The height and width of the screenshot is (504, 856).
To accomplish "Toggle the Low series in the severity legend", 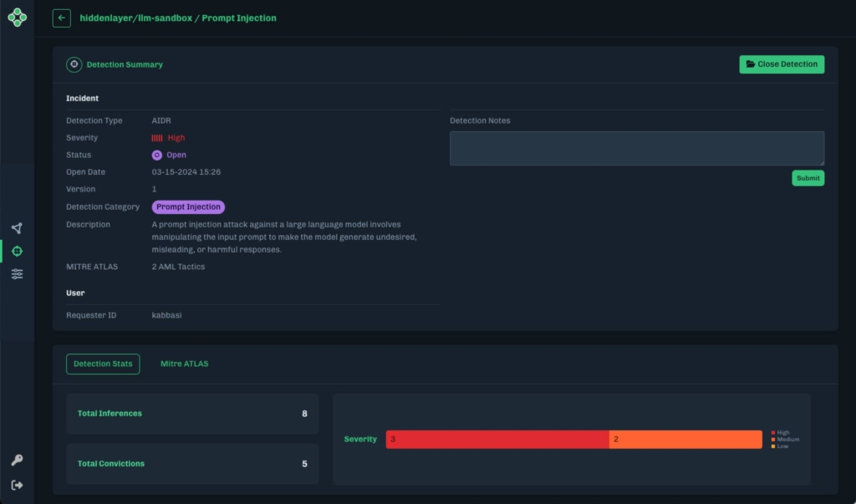I will pos(777,445).
